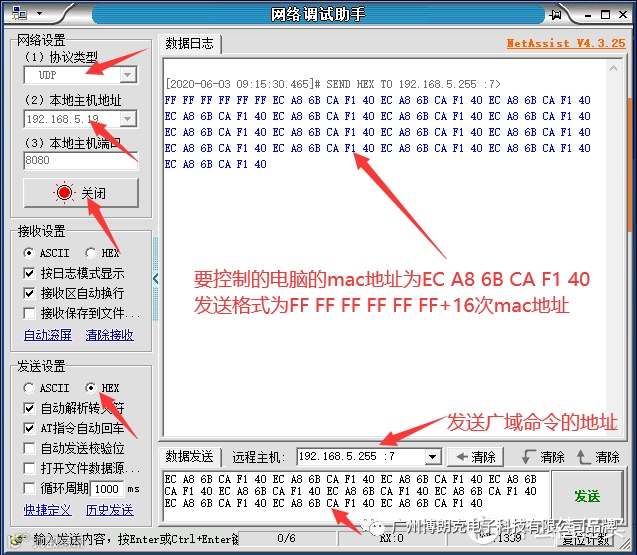
Task: Click the 循环周期 1000 ms field
Action: [x=106, y=488]
